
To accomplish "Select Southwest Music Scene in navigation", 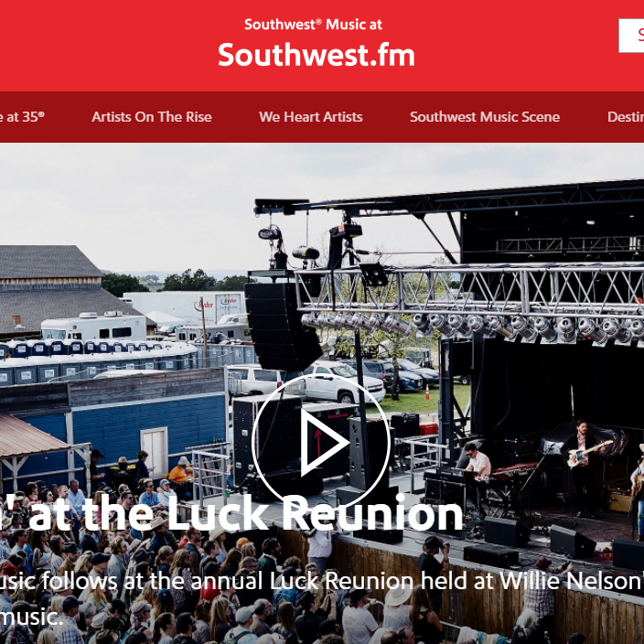I will point(485,117).
